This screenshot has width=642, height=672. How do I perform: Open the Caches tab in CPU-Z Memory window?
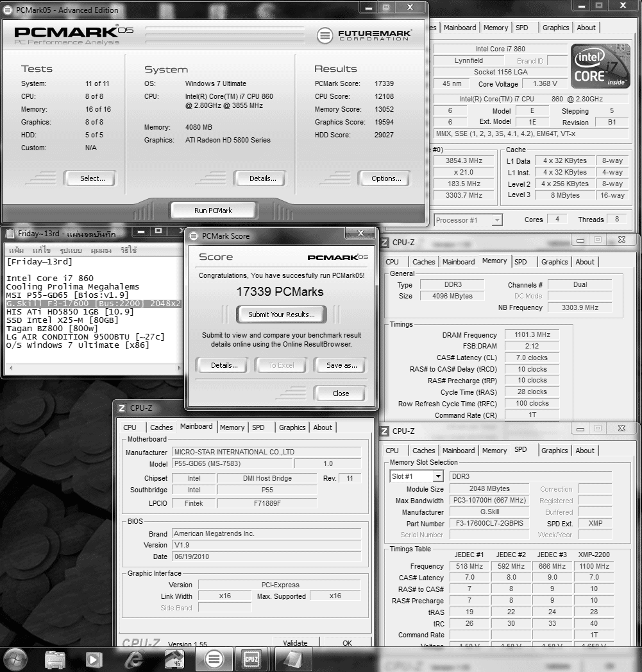[423, 262]
